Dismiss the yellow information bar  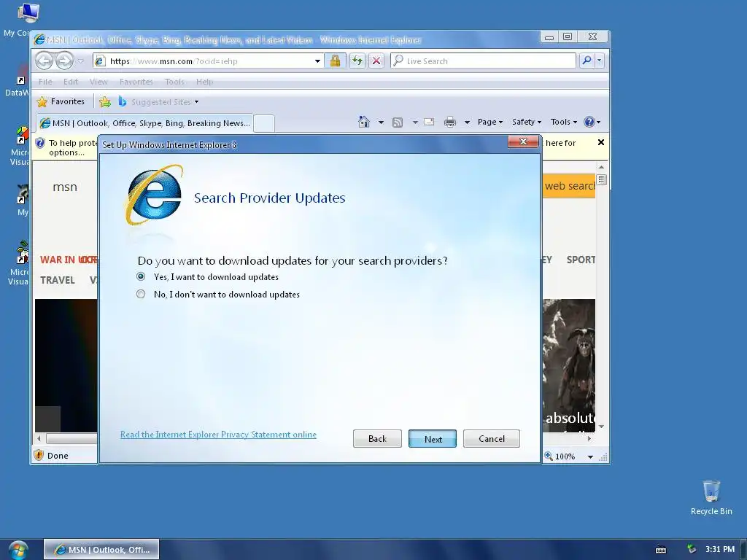tap(601, 142)
